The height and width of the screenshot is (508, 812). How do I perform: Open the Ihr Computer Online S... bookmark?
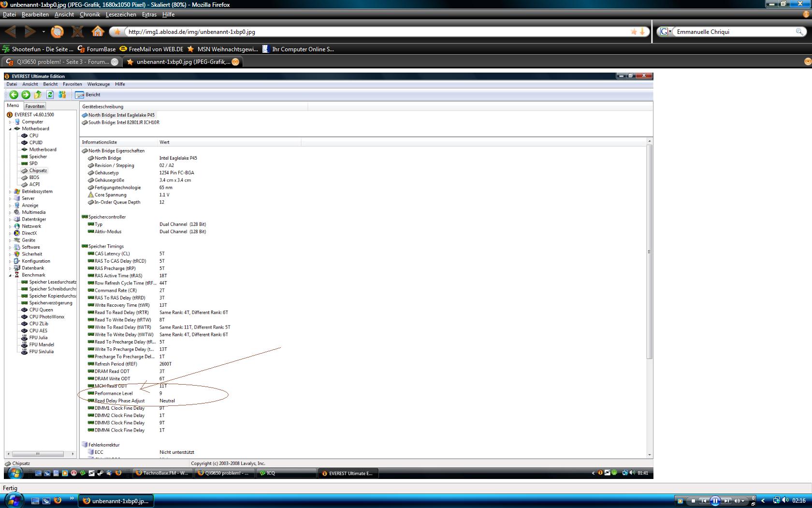(298, 49)
